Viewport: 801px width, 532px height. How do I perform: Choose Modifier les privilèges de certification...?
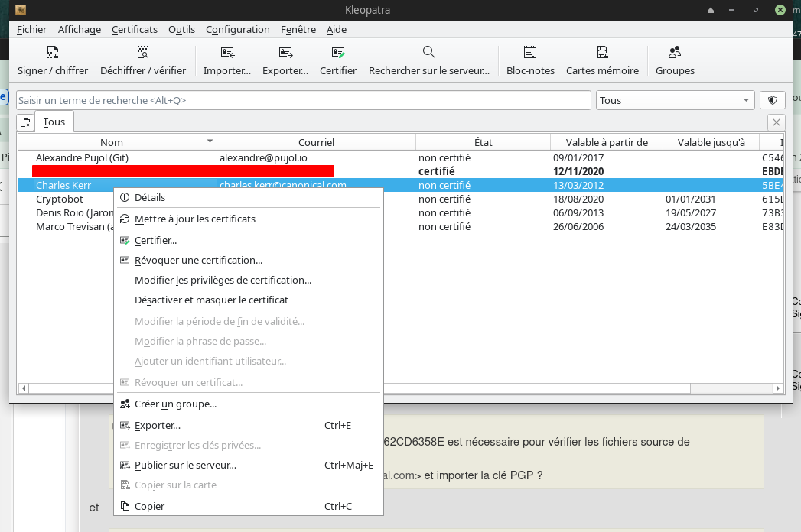(249, 281)
